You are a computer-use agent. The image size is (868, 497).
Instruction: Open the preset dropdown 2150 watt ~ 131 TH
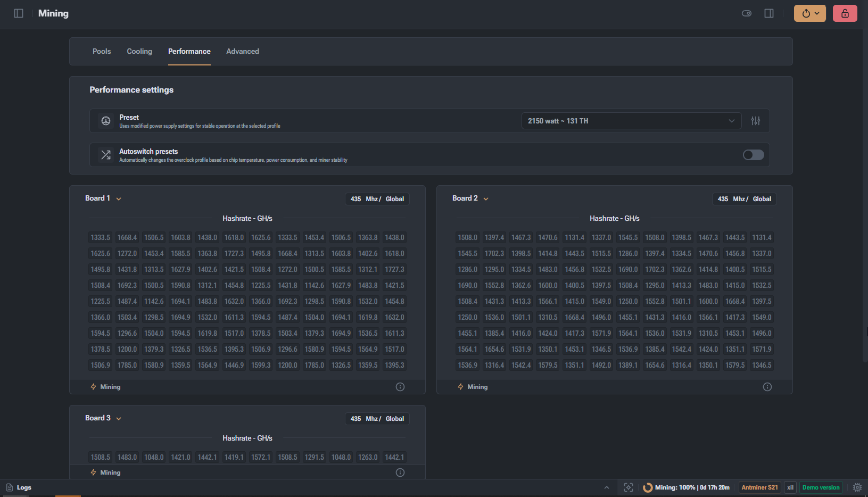pyautogui.click(x=632, y=121)
